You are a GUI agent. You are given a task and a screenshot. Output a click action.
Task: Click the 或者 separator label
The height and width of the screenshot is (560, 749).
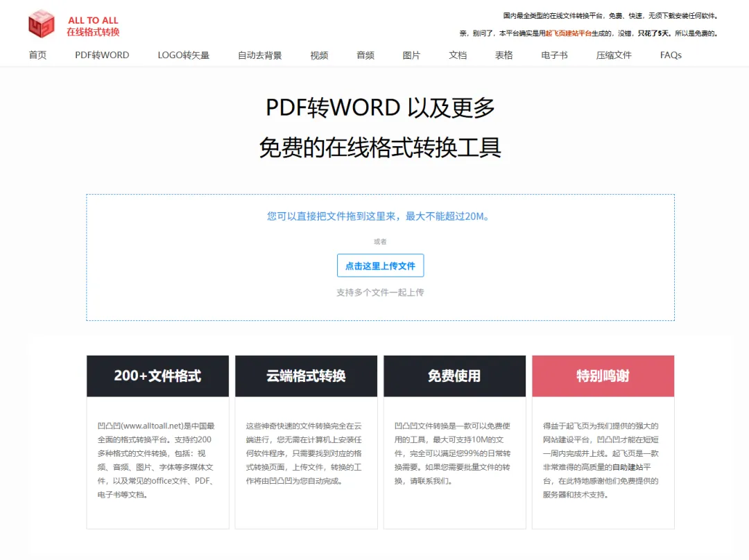380,242
